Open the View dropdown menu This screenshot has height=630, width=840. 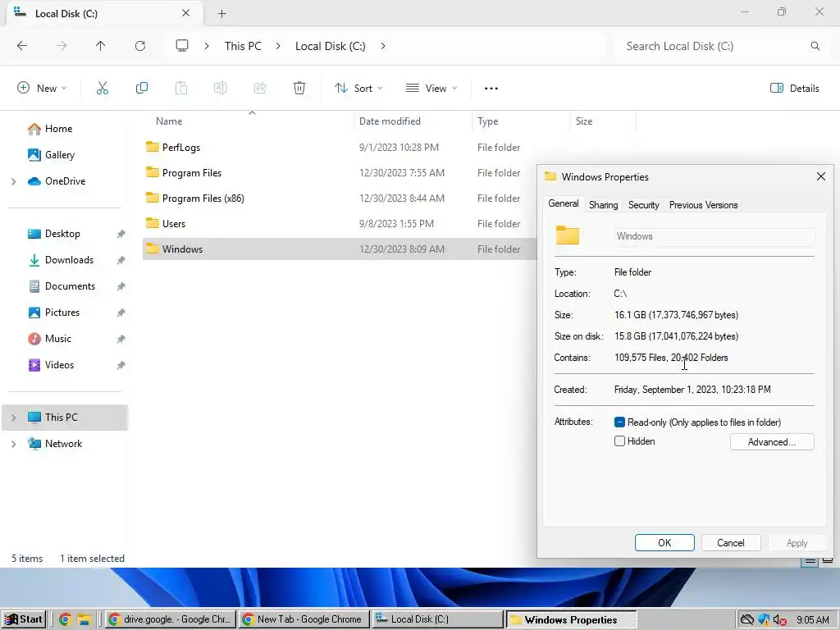[x=431, y=89]
